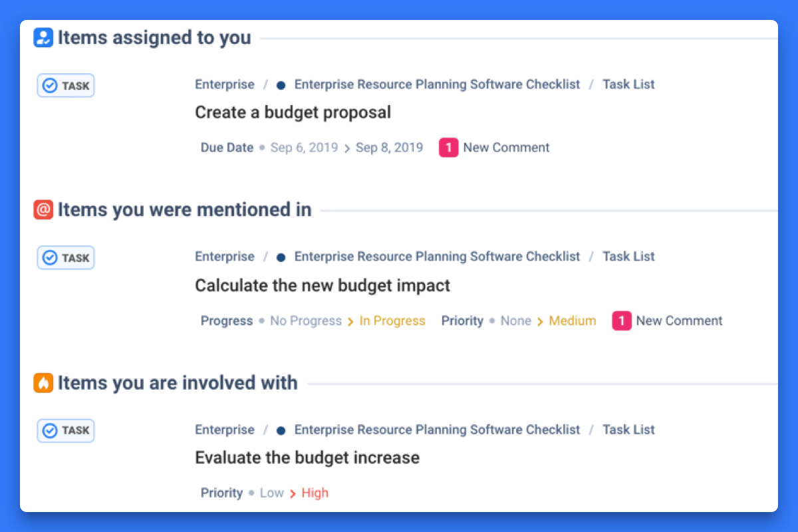Screen dimensions: 798x532
Task: Click the 'In Progress' status text
Action: tap(392, 320)
